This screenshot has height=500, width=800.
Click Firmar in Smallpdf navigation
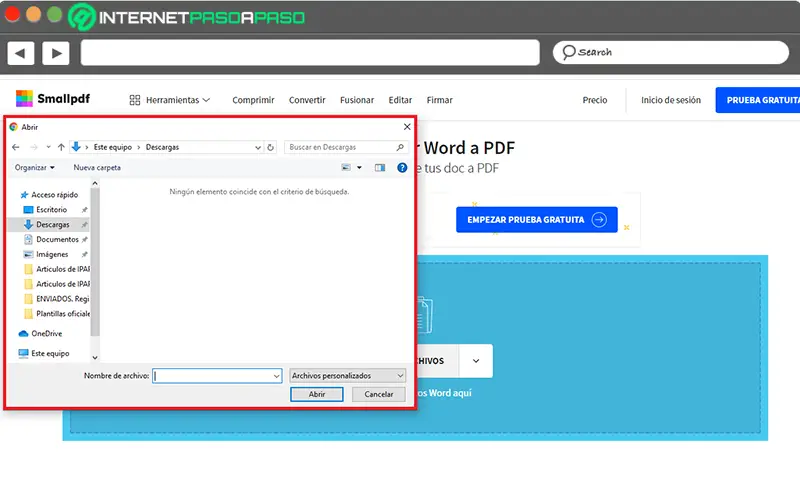[x=439, y=100]
